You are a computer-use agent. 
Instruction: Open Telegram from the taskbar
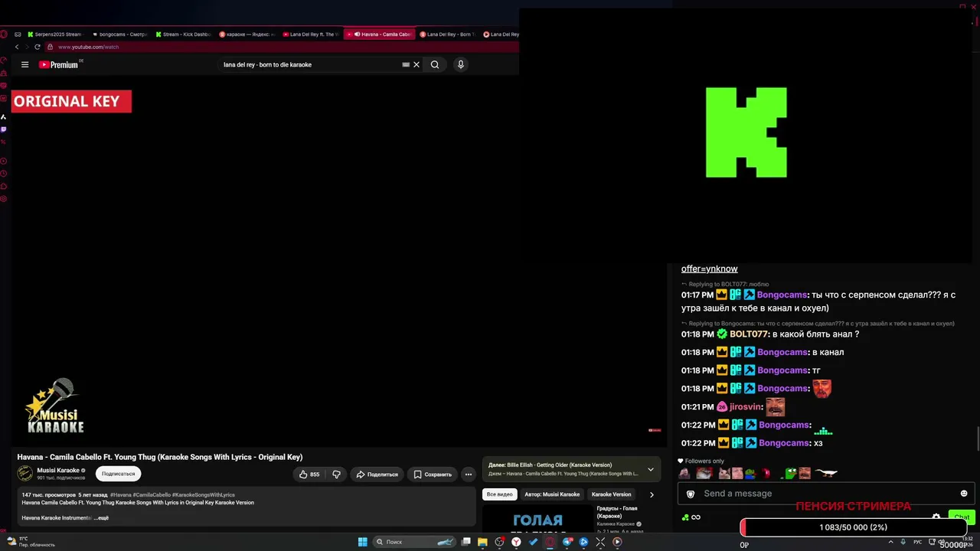point(567,542)
